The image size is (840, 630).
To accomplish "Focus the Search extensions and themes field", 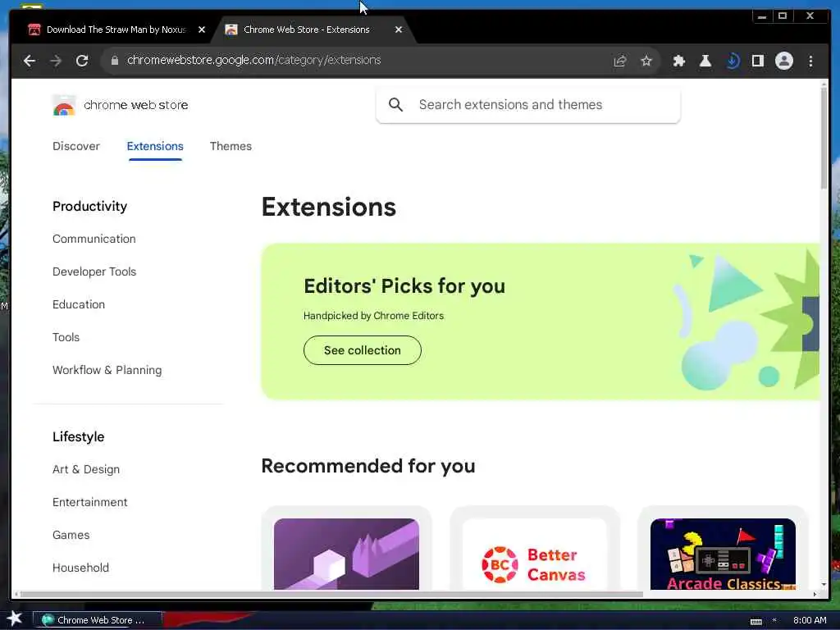I will point(528,104).
